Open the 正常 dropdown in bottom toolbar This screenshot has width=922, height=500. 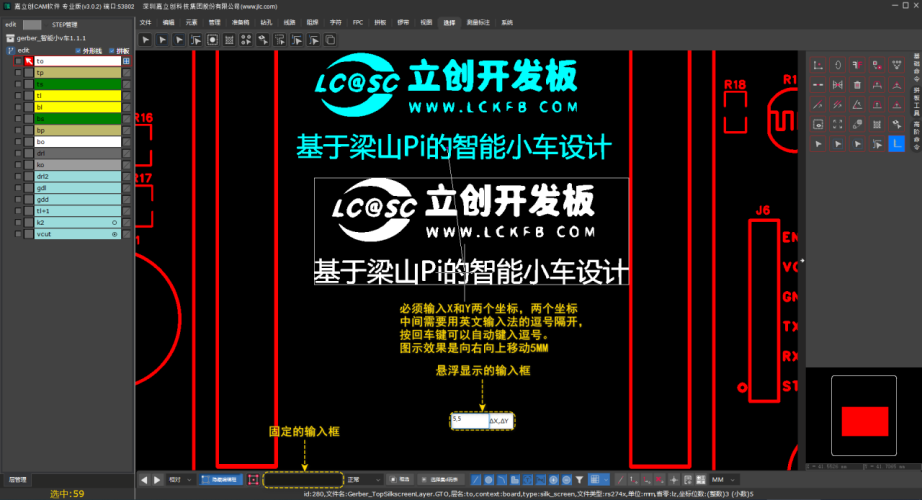tap(363, 479)
